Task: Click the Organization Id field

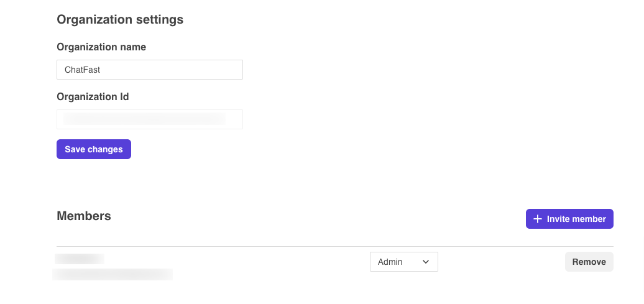Action: pyautogui.click(x=149, y=119)
